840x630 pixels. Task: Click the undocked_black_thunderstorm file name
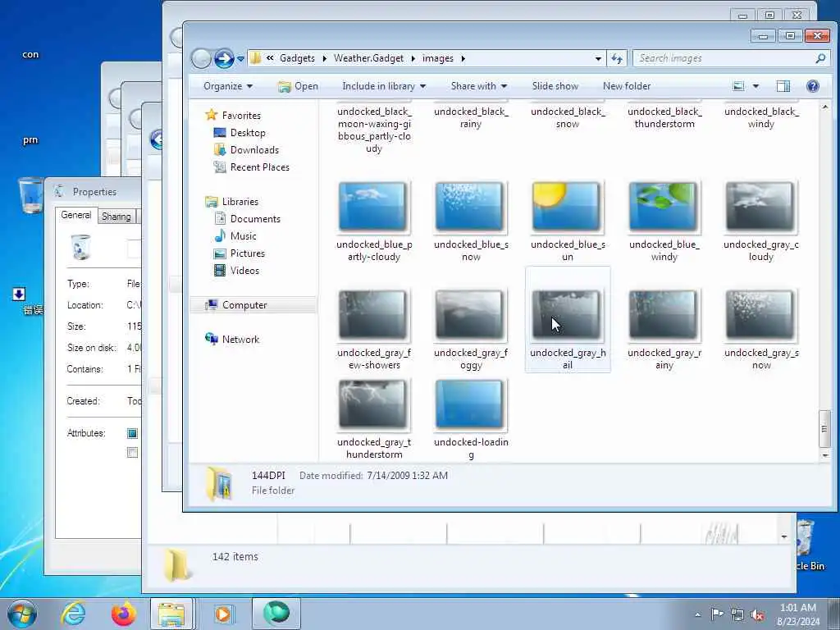[664, 117]
